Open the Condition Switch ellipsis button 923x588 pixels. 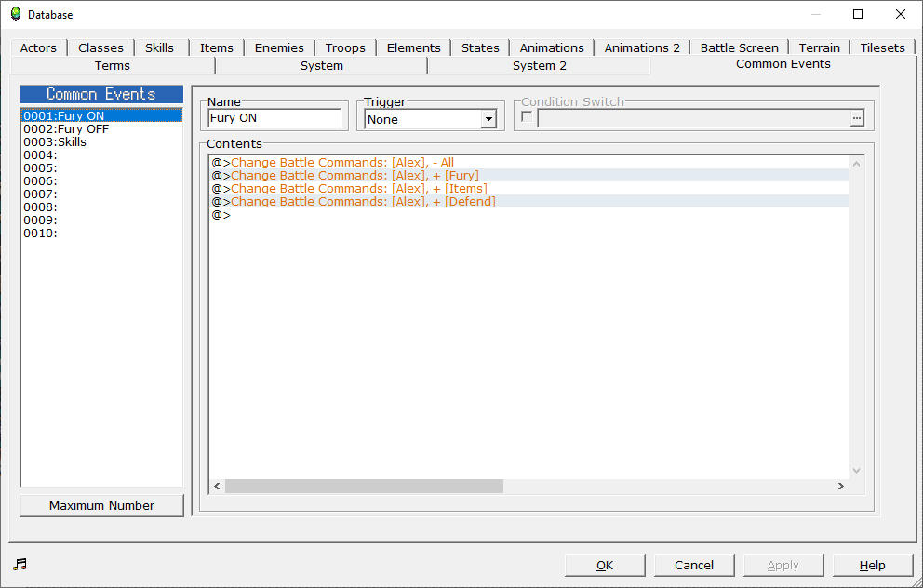point(857,118)
